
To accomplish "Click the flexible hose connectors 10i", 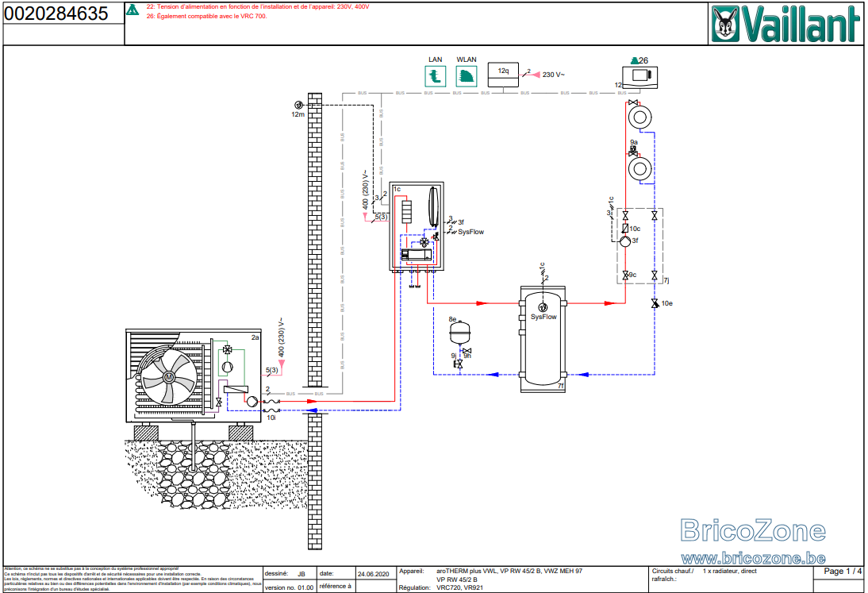I will pos(271,406).
